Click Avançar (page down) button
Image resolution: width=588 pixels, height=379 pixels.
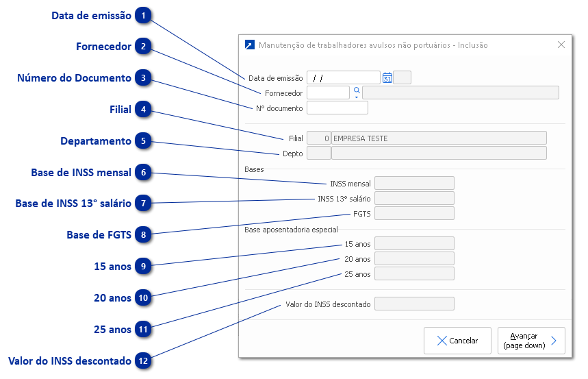point(531,341)
